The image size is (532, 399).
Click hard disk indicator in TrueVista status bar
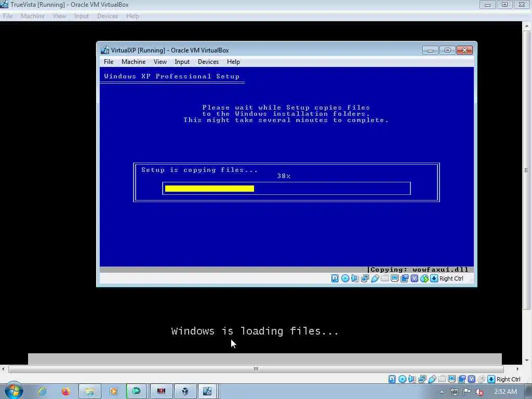tap(392, 379)
